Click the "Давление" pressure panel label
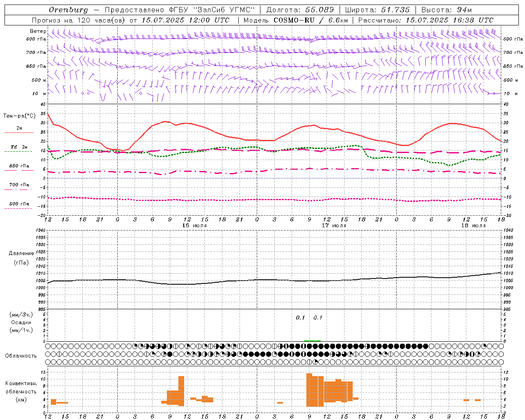This screenshot has height=420, width=525. pyautogui.click(x=21, y=253)
